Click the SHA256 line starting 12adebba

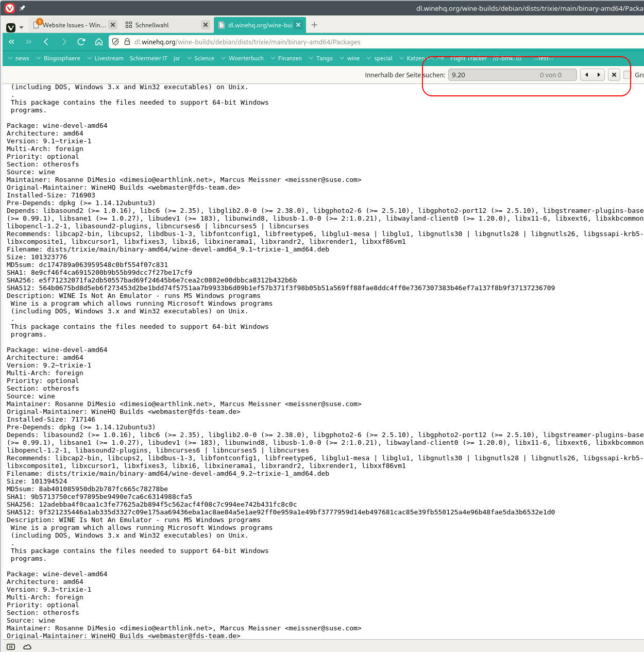[152, 505]
